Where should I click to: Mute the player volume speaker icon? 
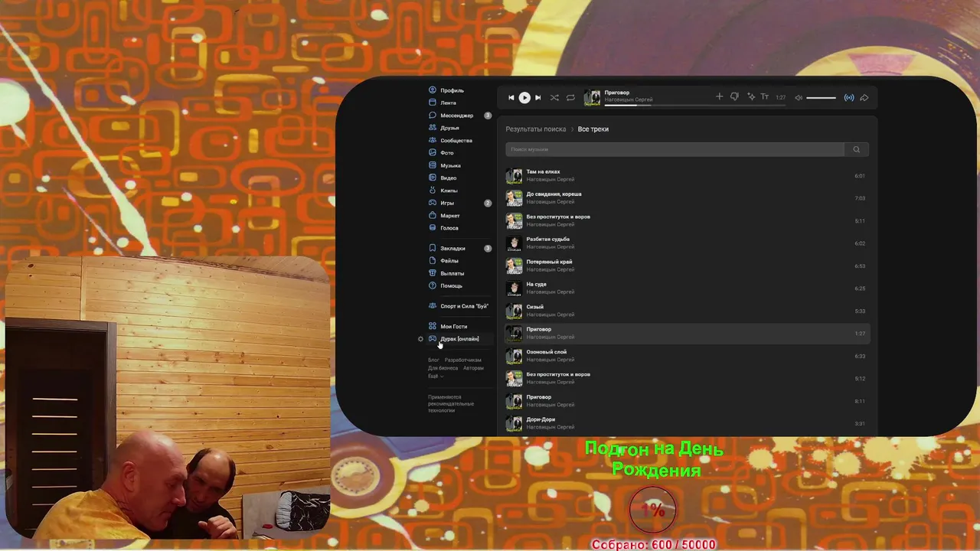click(x=799, y=98)
